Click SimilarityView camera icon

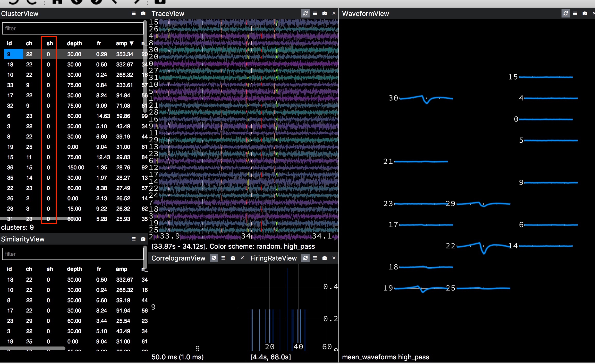tap(143, 239)
